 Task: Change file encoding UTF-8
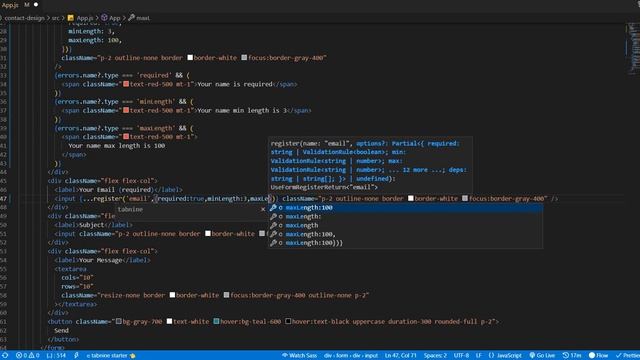tap(462, 356)
